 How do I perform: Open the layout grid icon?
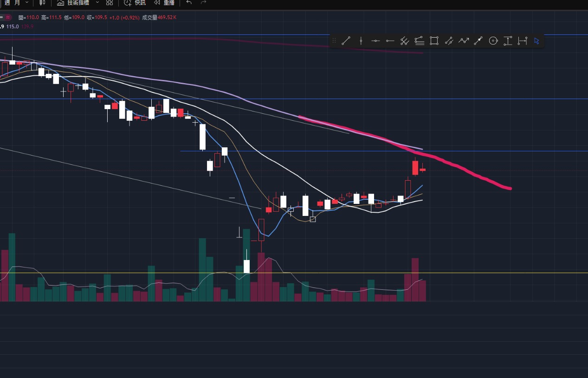click(x=109, y=3)
